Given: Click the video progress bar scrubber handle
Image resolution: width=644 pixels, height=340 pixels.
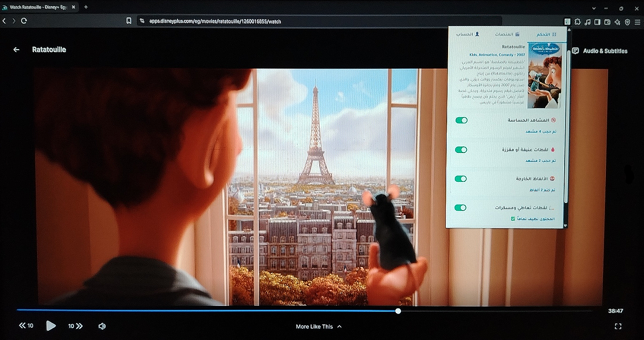Looking at the screenshot, I should click(398, 311).
